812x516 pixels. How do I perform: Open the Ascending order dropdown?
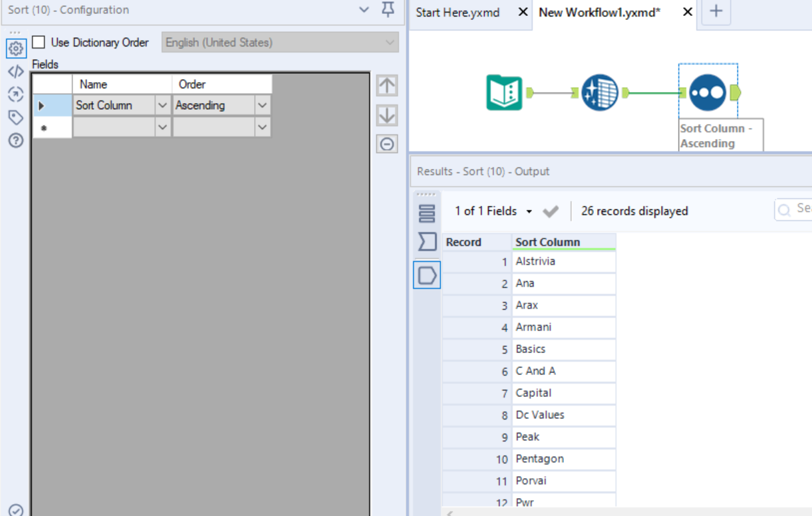click(263, 105)
